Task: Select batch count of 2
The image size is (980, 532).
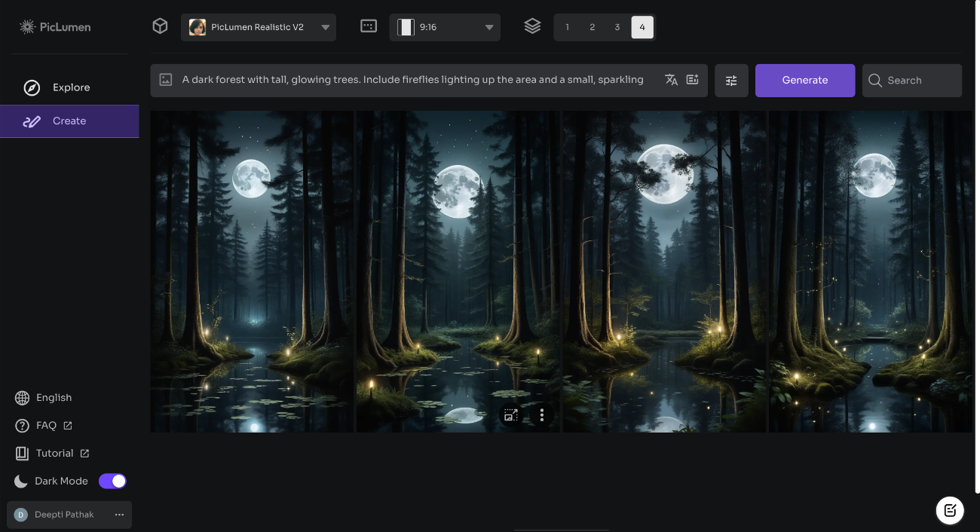Action: (592, 26)
